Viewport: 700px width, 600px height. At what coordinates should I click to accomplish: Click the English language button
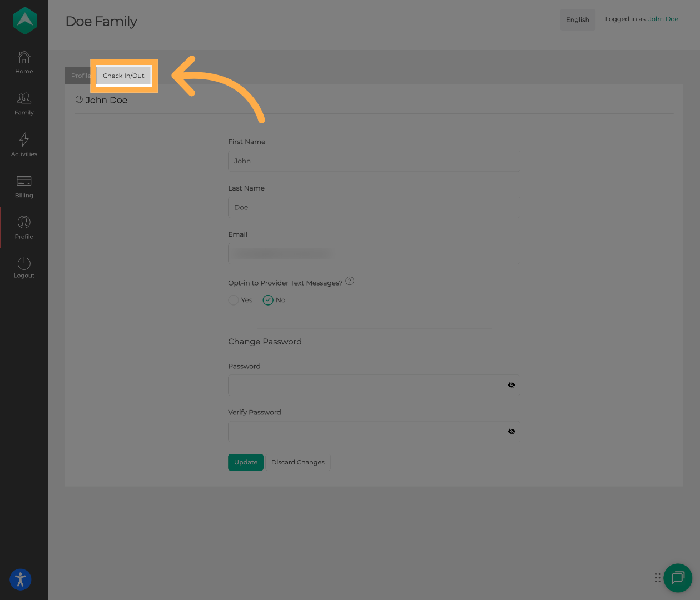pyautogui.click(x=577, y=19)
